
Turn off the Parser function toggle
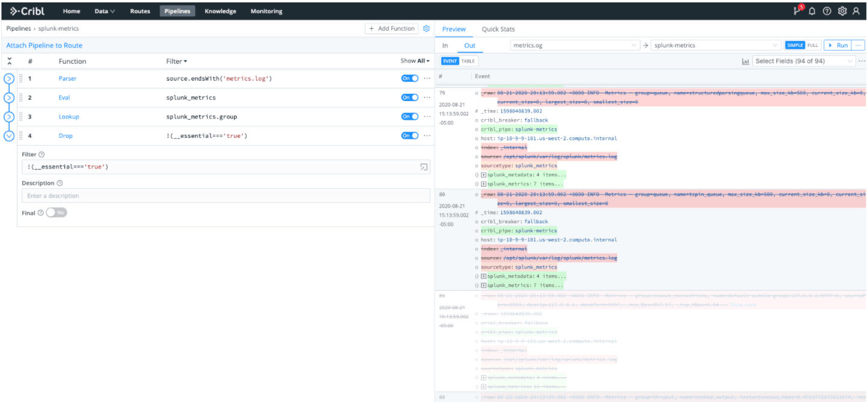pyautogui.click(x=409, y=78)
